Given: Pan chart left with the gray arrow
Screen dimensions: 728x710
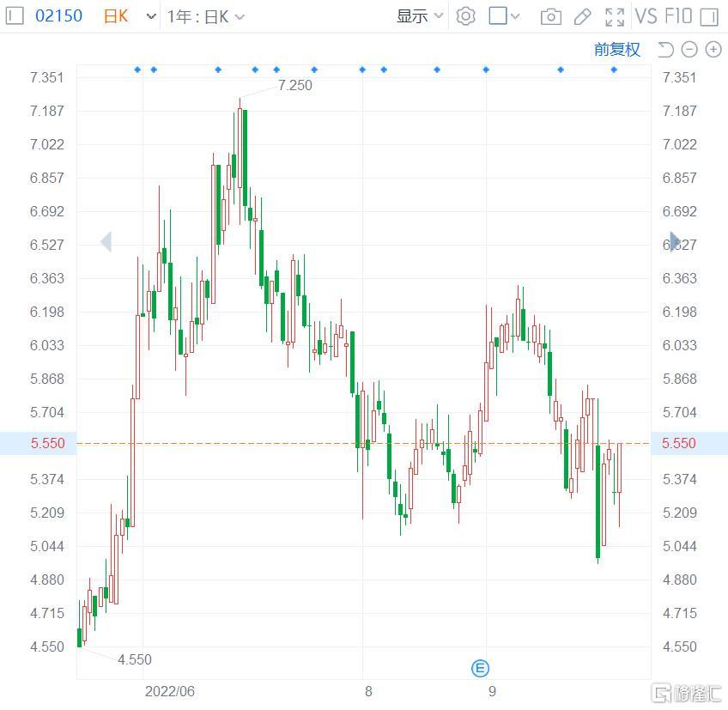Looking at the screenshot, I should click(x=106, y=241).
